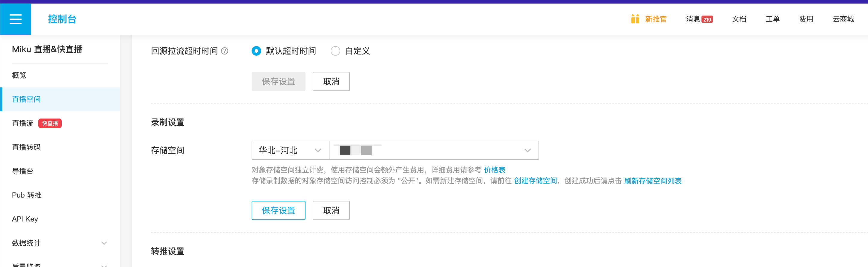Open 直播流 sidebar item
The image size is (868, 267).
23,123
